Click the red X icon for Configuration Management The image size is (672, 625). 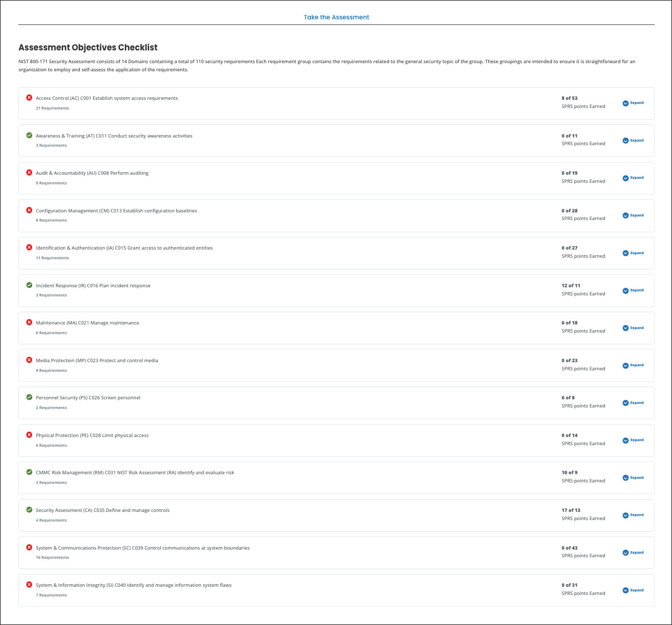tap(29, 210)
